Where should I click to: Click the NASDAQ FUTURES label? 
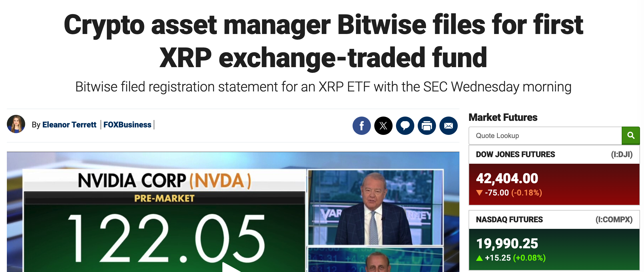pyautogui.click(x=509, y=220)
